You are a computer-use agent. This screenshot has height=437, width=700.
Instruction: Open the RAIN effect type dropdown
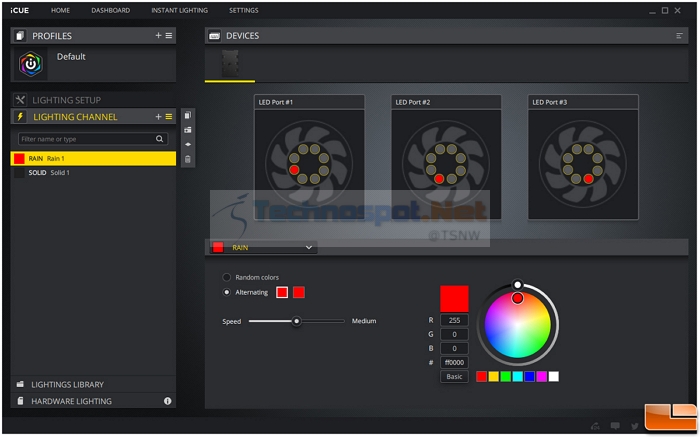click(x=263, y=247)
